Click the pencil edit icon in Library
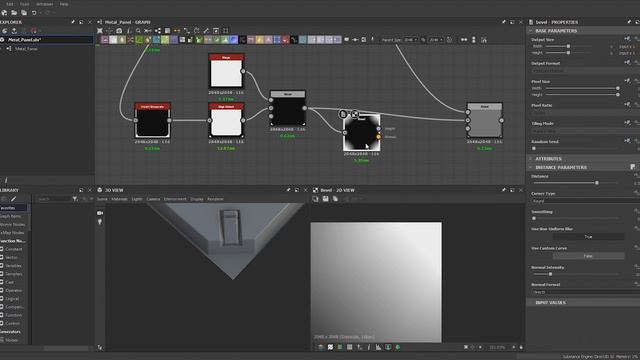640x360 pixels. (13, 199)
